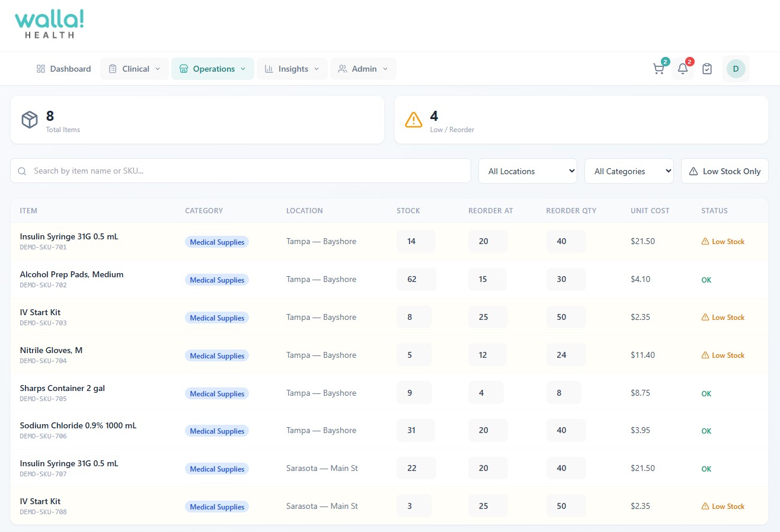Open the All Categories dropdown
This screenshot has width=780, height=532.
[x=629, y=171]
